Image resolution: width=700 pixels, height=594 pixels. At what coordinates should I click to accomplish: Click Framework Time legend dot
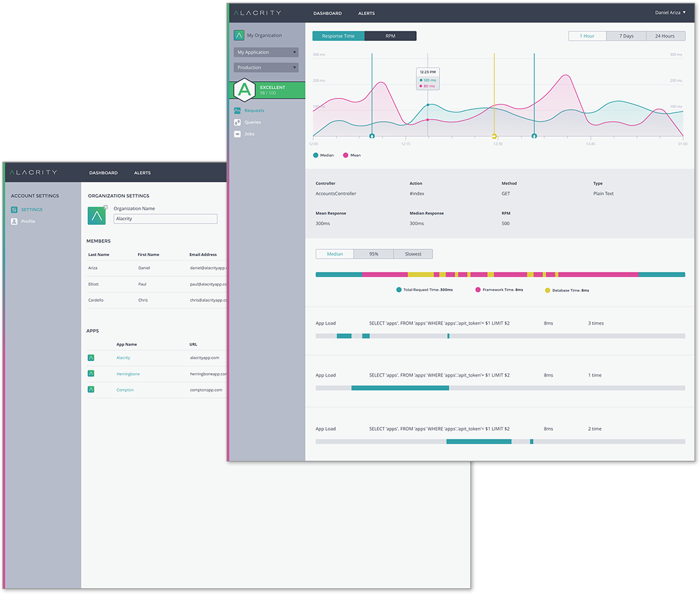coord(478,290)
